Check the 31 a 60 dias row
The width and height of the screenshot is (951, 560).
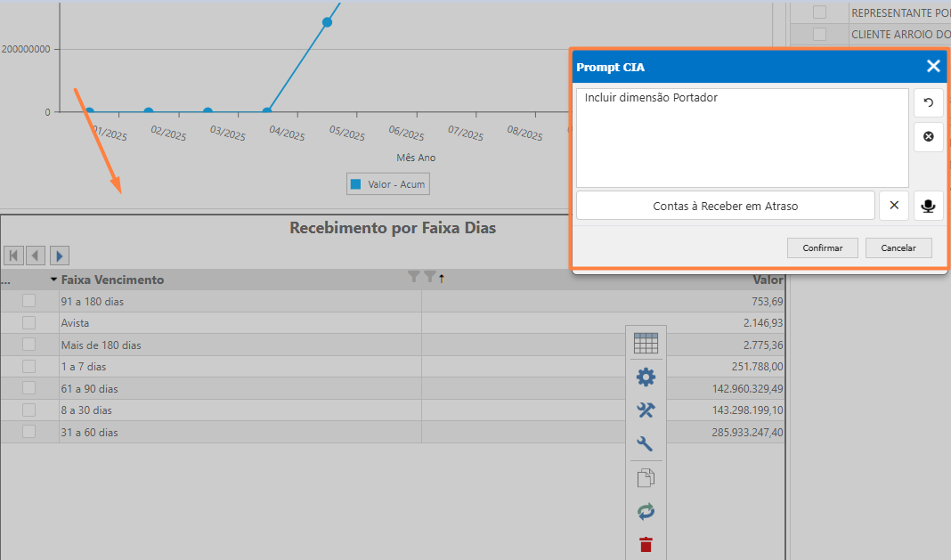coord(28,432)
